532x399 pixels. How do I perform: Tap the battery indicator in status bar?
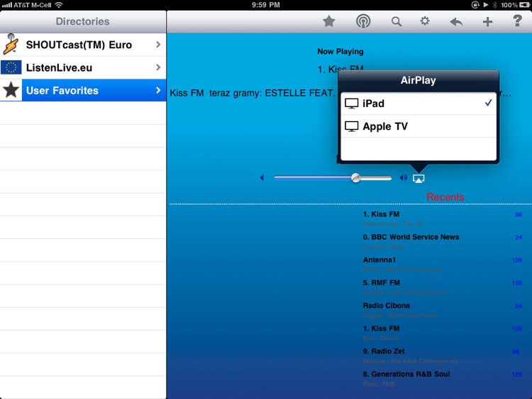point(524,5)
